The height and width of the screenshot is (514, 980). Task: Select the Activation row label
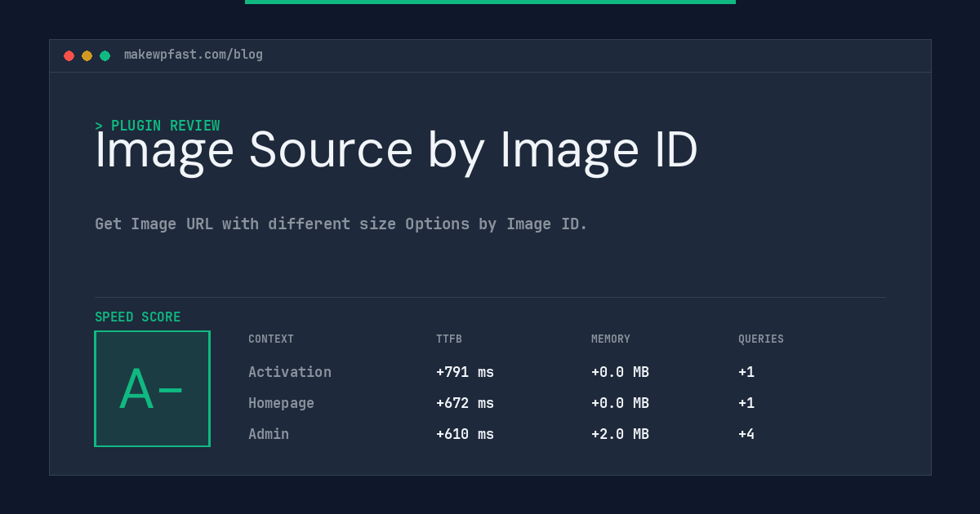point(290,372)
